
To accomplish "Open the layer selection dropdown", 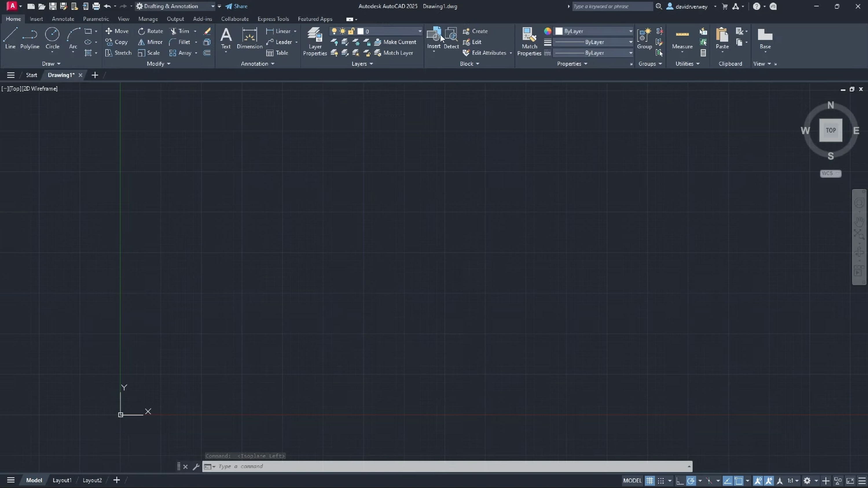I will click(419, 31).
